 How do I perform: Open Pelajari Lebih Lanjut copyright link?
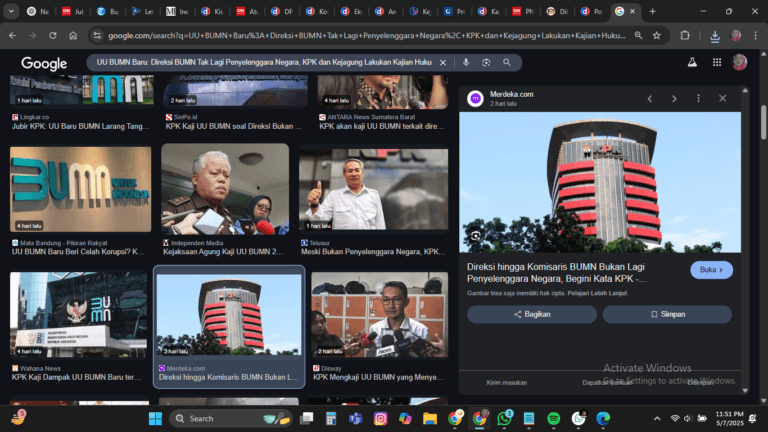coord(597,293)
